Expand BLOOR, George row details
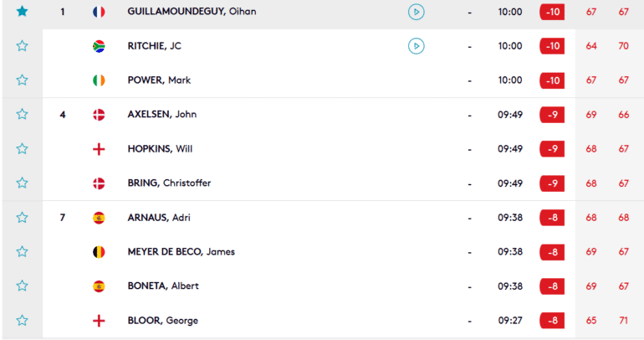 click(x=343, y=321)
